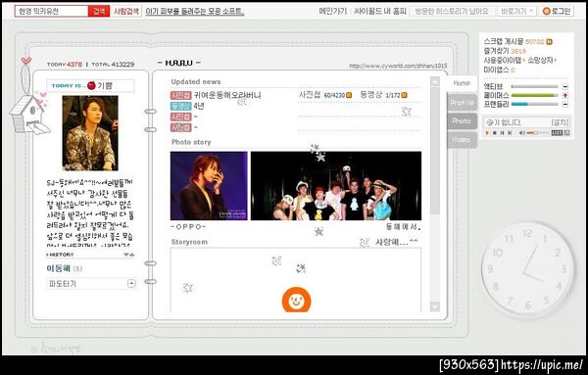Click the 액티브 gauge bar
This screenshot has width=588, height=375.
coord(535,86)
